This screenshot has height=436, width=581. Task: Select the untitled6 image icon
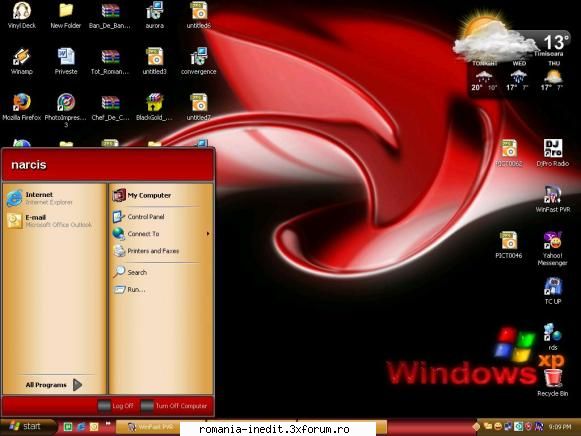[x=199, y=15]
